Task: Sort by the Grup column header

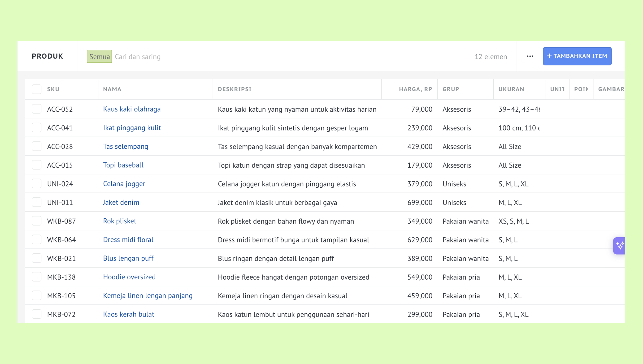Action: [451, 89]
